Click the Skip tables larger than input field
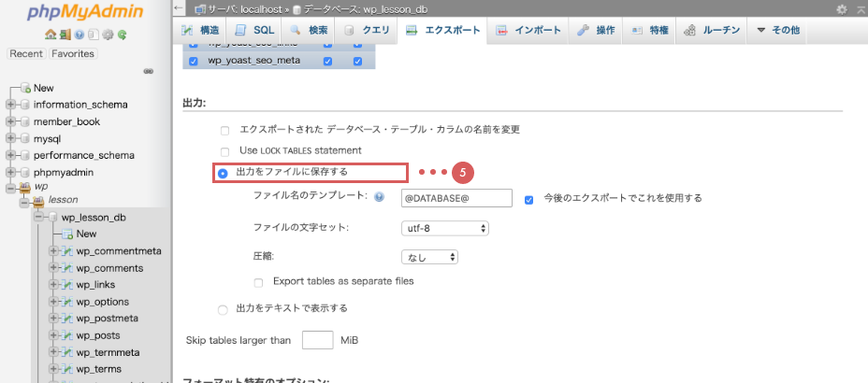The height and width of the screenshot is (383, 868). click(x=317, y=340)
